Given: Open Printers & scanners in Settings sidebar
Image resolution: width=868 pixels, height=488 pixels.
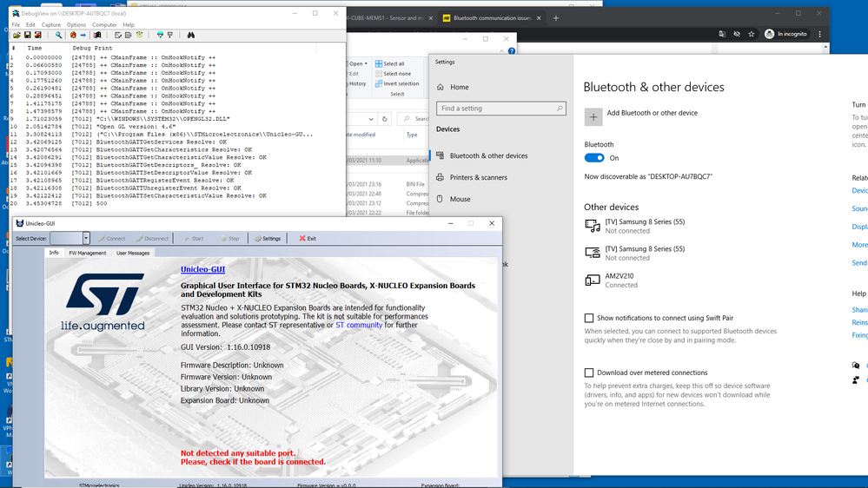Looking at the screenshot, I should click(x=478, y=177).
